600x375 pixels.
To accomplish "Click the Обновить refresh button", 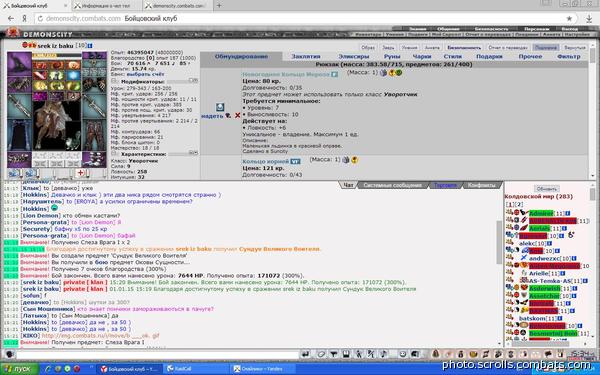I will [546, 189].
